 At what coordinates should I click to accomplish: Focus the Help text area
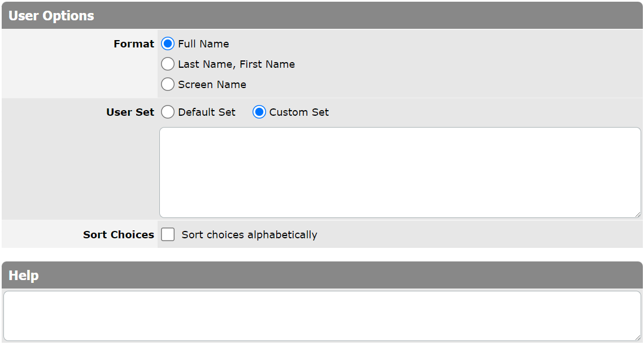point(322,316)
